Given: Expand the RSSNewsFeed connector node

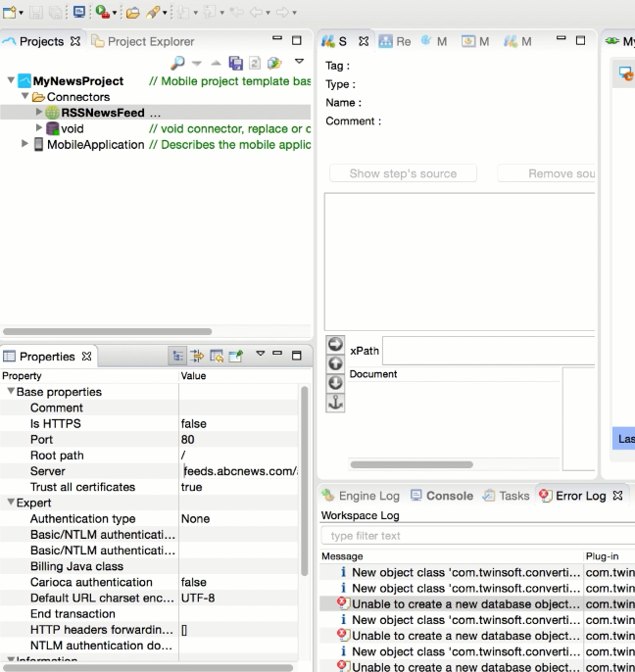Looking at the screenshot, I should click(38, 112).
